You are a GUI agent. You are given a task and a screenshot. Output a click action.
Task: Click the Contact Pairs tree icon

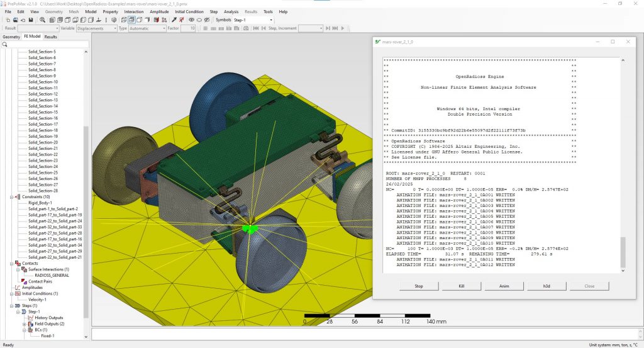[x=25, y=281]
